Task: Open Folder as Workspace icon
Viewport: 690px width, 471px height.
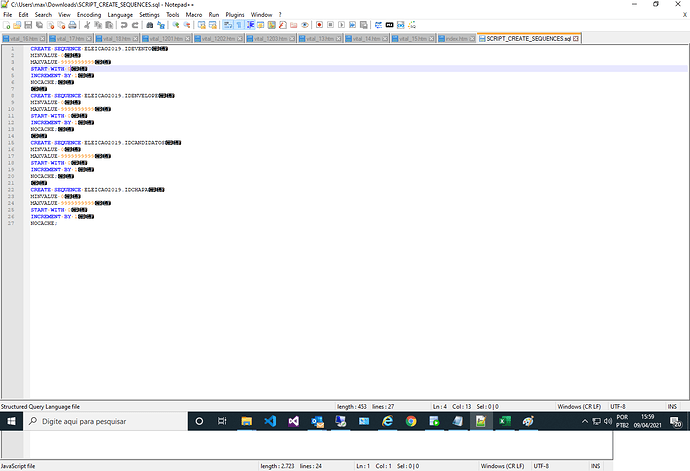Action: (294, 25)
